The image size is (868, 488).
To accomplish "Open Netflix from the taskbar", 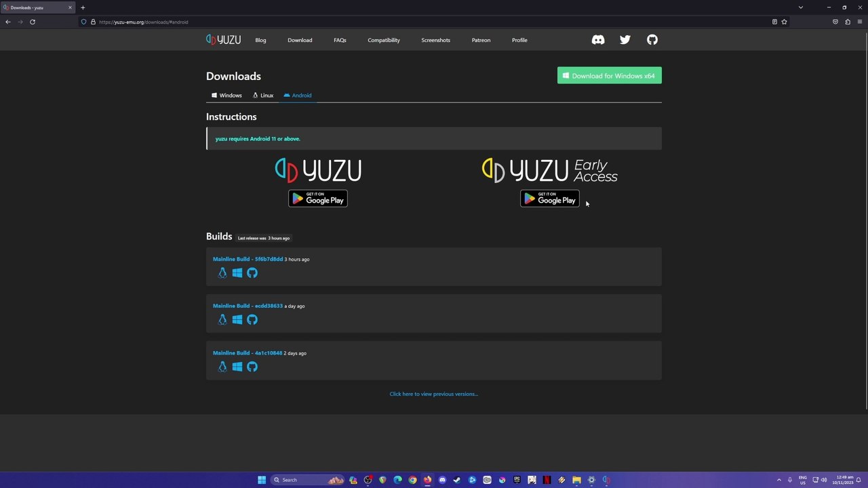I will [547, 480].
